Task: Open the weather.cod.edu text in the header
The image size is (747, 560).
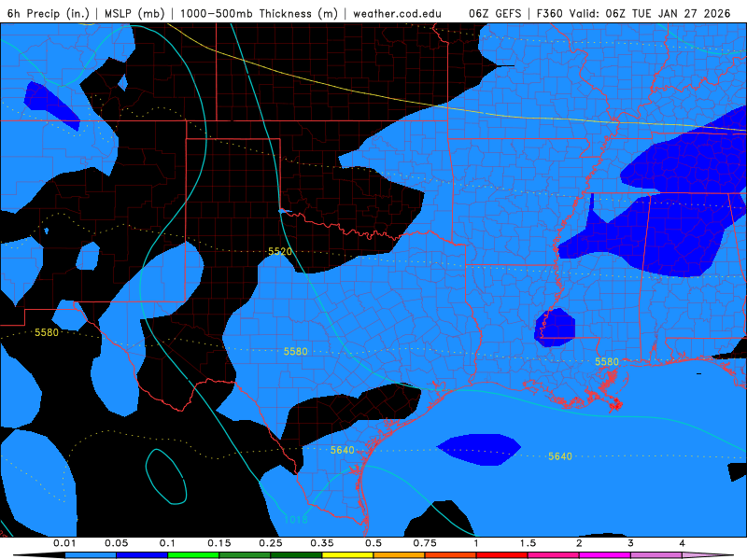Action: tap(398, 13)
